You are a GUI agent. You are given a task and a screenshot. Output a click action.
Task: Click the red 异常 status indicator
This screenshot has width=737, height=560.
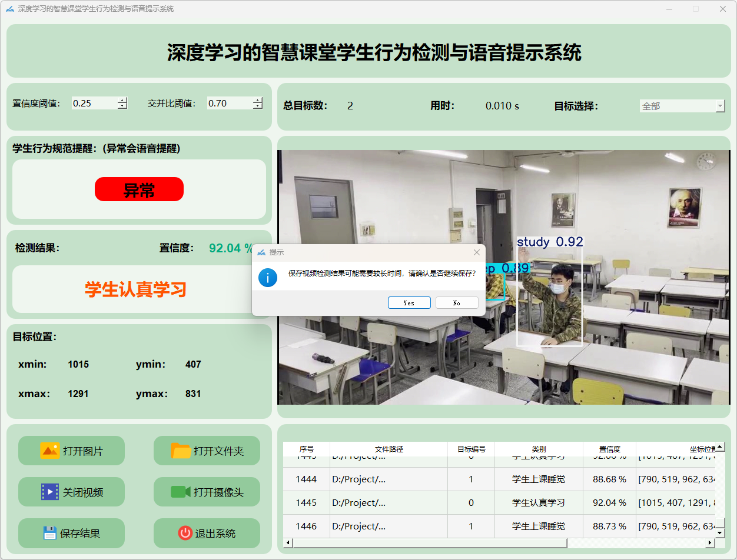click(139, 189)
